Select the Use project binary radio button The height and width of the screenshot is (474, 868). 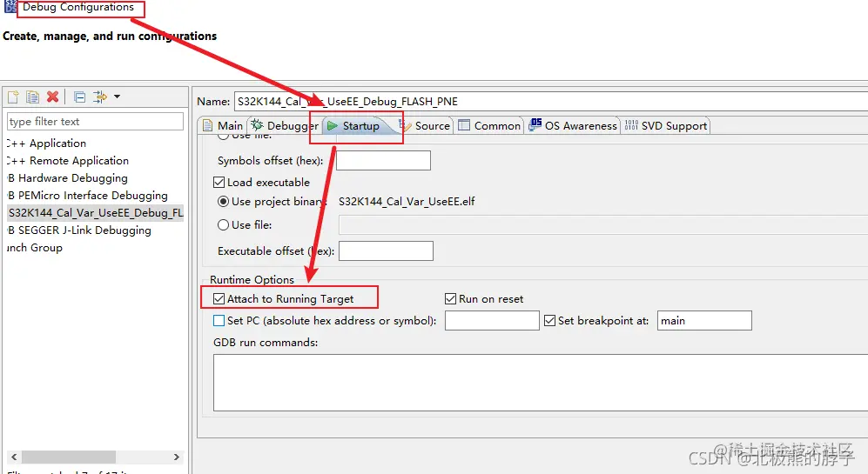click(223, 202)
